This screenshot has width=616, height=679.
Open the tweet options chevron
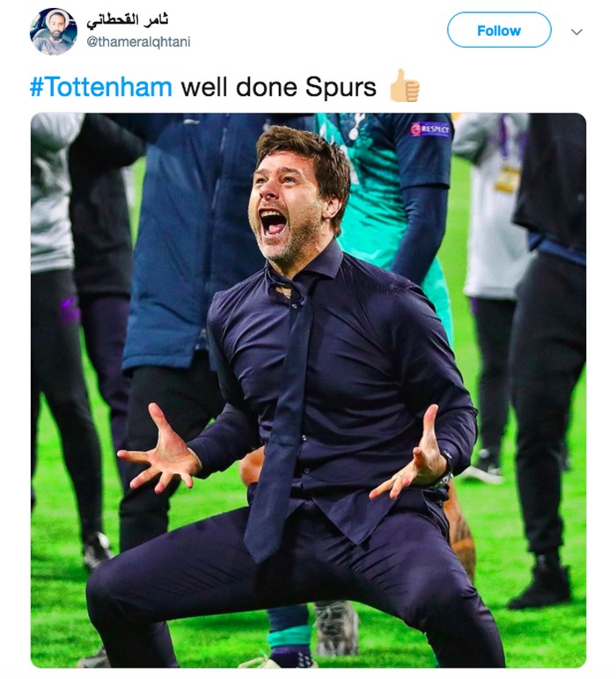577,32
